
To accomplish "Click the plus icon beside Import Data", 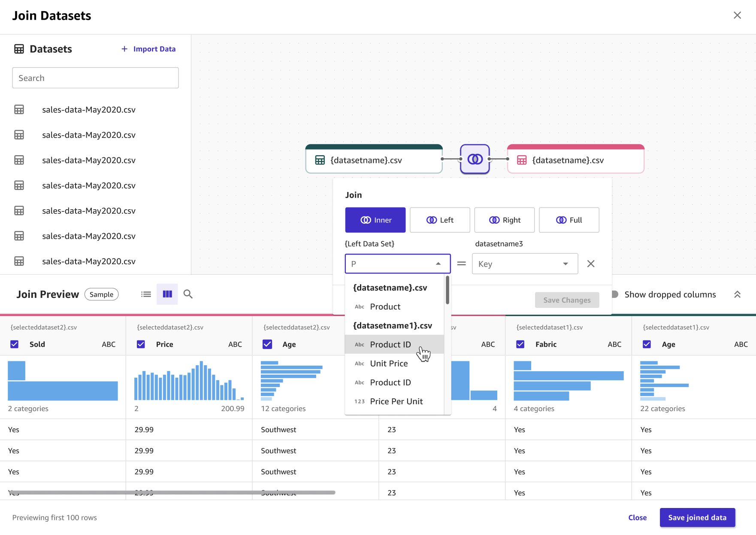I will coord(124,49).
